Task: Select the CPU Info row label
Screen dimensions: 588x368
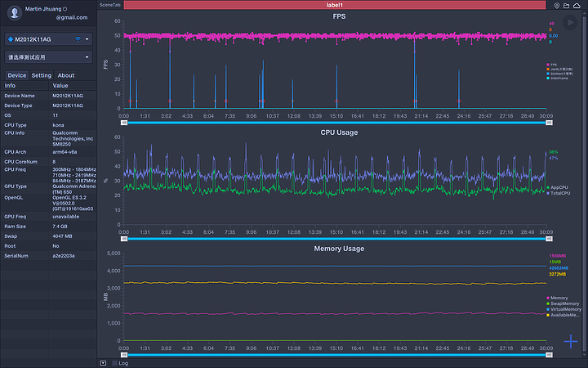Action: click(x=14, y=133)
